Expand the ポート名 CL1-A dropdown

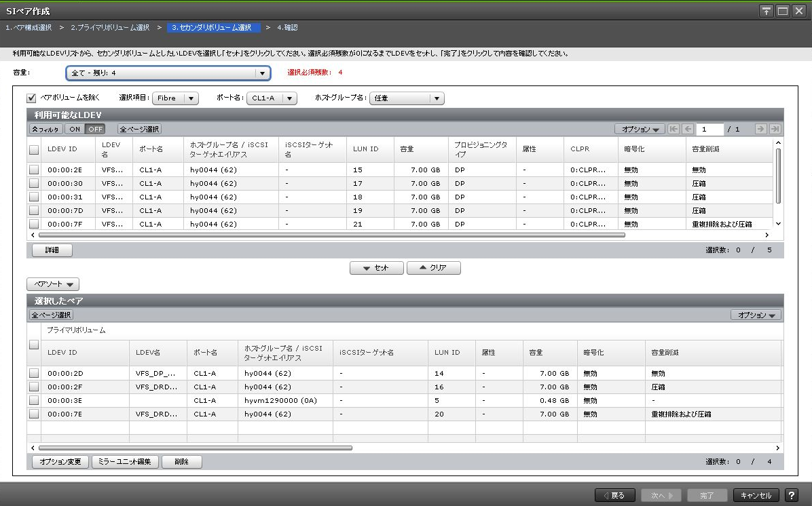[x=271, y=98]
